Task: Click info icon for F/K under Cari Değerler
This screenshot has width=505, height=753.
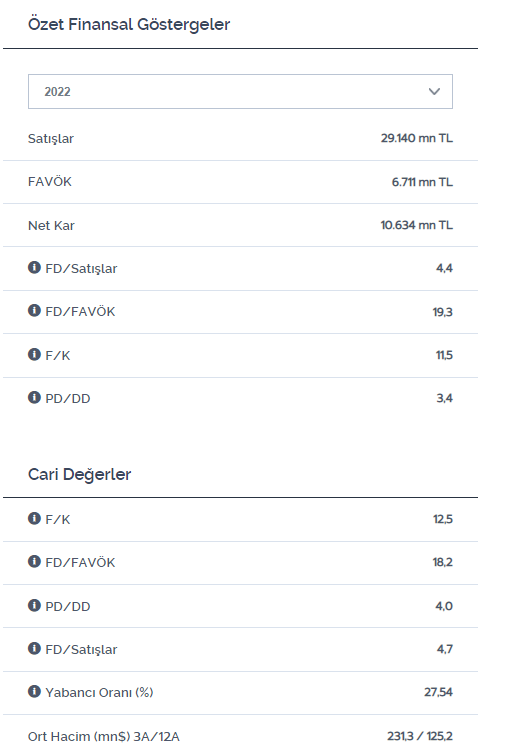Action: (x=34, y=518)
